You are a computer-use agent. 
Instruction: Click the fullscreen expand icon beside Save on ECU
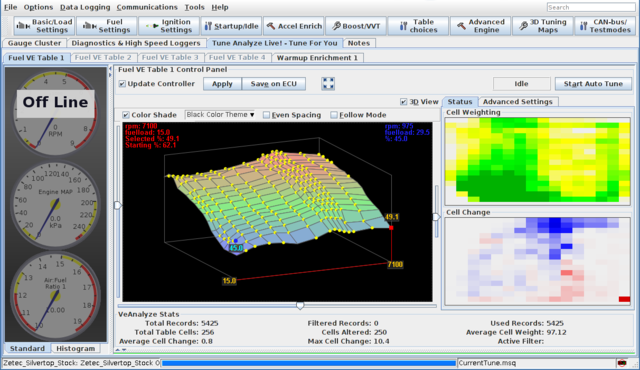click(x=328, y=84)
